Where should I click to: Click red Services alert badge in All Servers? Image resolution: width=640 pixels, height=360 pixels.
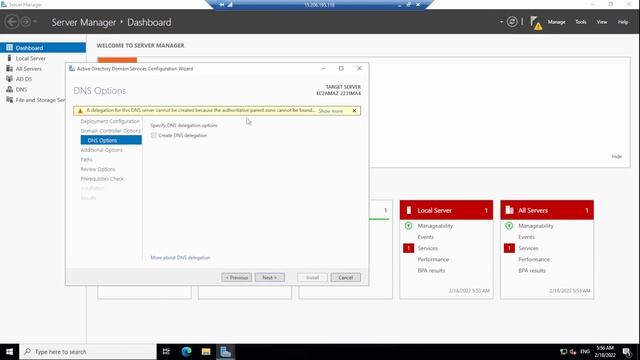(x=509, y=248)
